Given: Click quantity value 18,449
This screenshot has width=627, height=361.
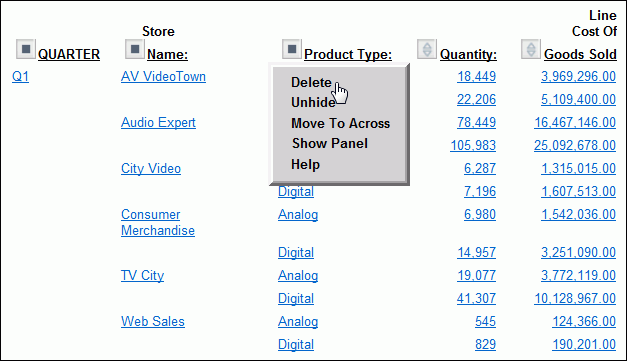Looking at the screenshot, I should click(x=476, y=76).
